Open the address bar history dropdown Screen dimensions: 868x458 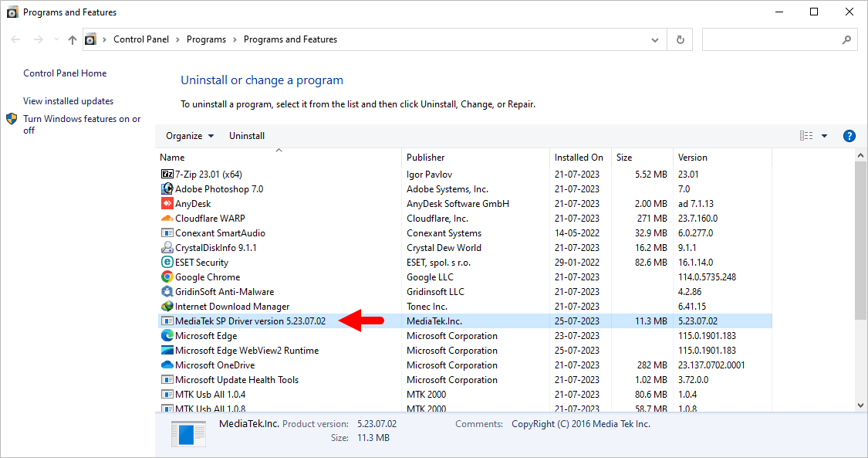click(x=654, y=39)
